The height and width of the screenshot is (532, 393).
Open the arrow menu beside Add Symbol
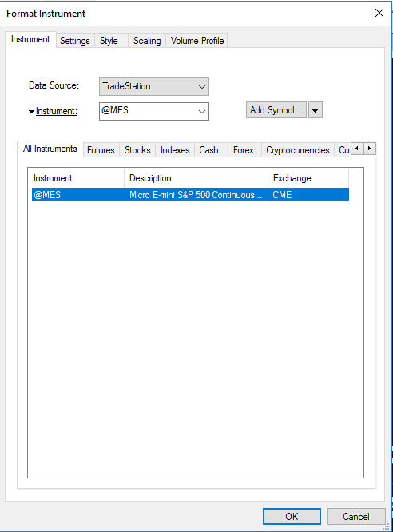315,110
